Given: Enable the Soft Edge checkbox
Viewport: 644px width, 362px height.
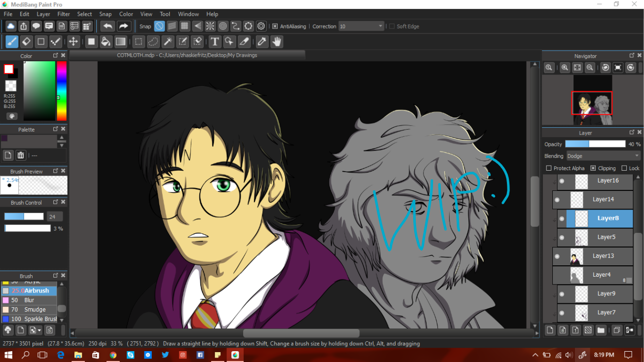Looking at the screenshot, I should (x=392, y=27).
